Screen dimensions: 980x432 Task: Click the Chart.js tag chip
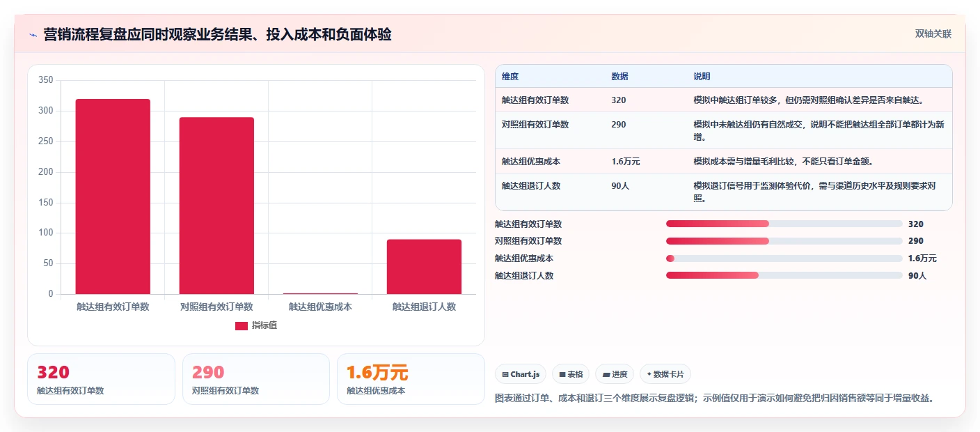pyautogui.click(x=521, y=374)
